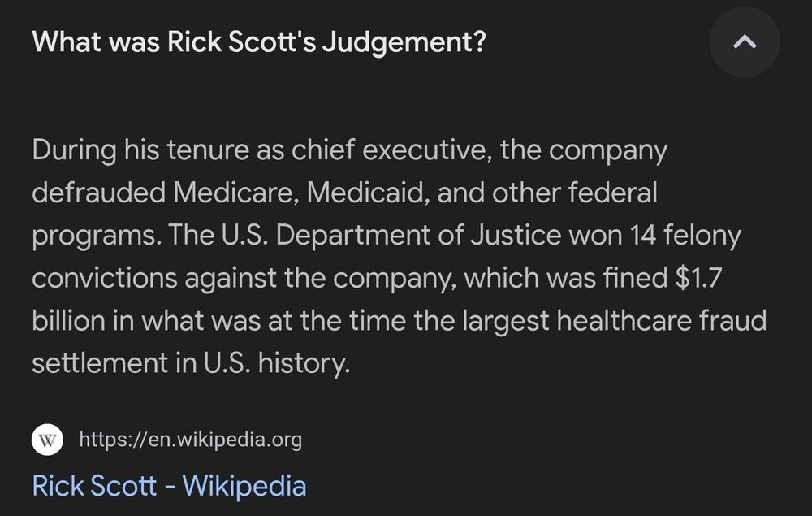
Task: Click the word 'Wikipedia' in the blue title
Action: click(244, 485)
